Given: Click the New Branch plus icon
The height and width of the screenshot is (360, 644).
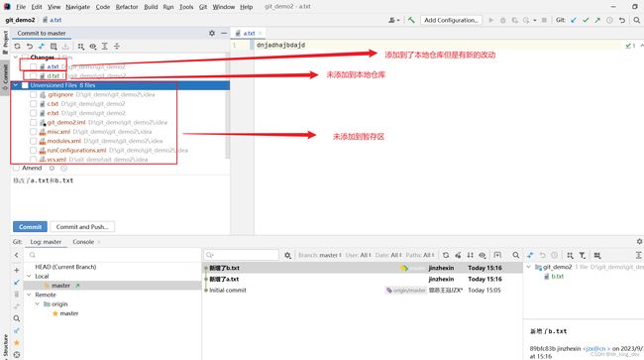Looking at the screenshot, I should pos(17,271).
